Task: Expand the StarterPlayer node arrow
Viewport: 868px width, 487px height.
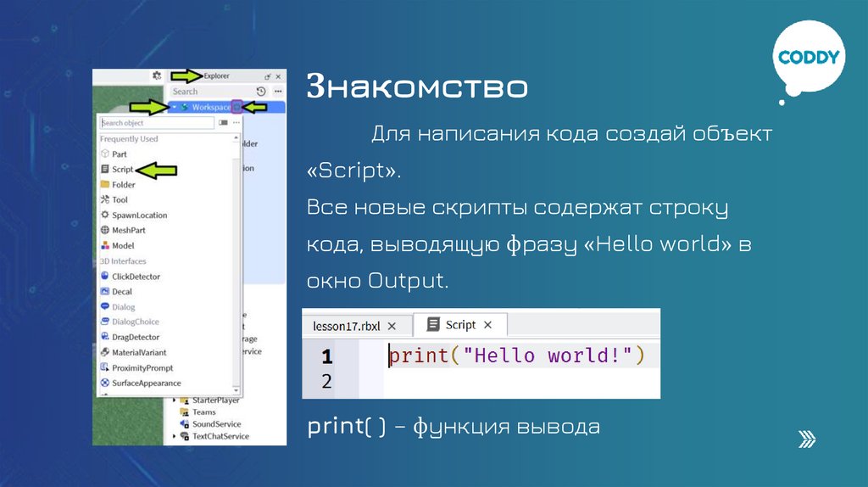Action: pos(175,400)
